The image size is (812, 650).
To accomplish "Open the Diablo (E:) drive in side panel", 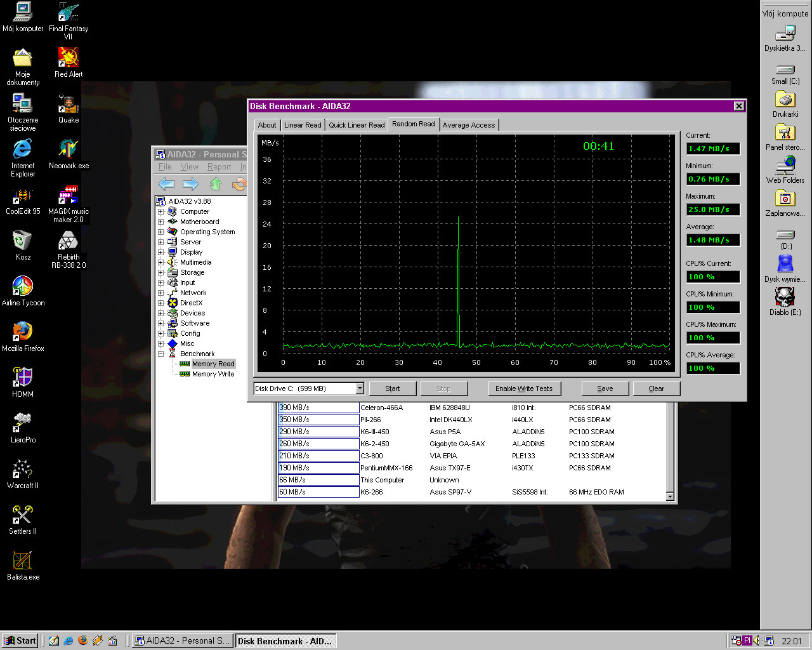I will (785, 301).
